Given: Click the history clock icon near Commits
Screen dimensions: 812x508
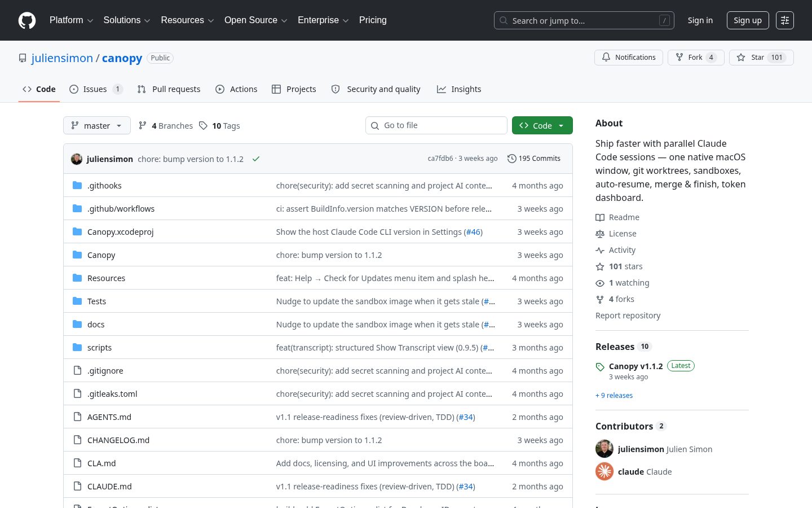Looking at the screenshot, I should (x=511, y=159).
